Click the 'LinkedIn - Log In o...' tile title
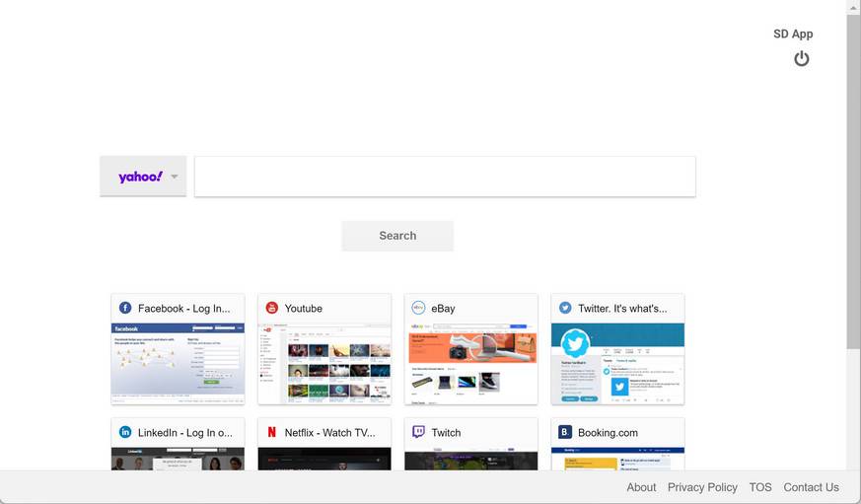Image resolution: width=861 pixels, height=504 pixels. point(185,433)
